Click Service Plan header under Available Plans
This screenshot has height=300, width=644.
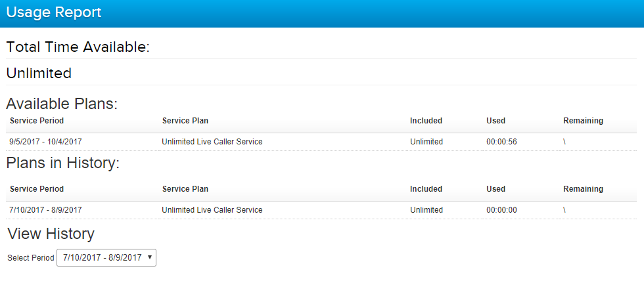tap(185, 121)
